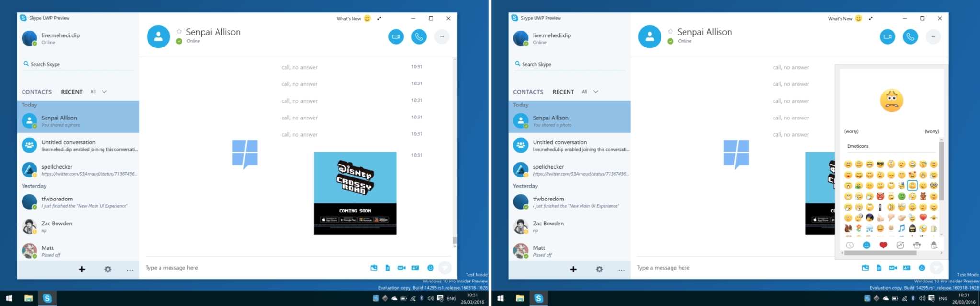Open sidebar ellipsis menu in left window
This screenshot has height=306, width=980.
pyautogui.click(x=130, y=270)
